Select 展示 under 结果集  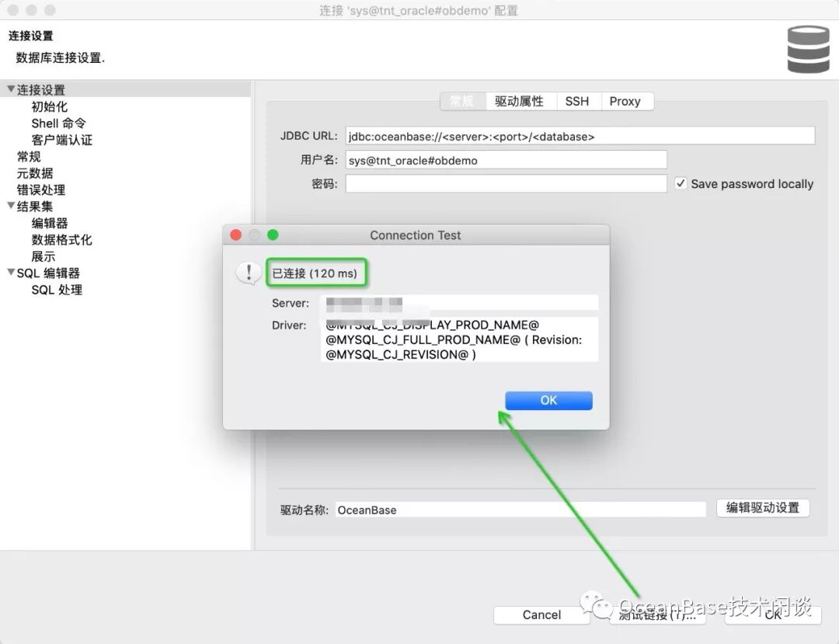coord(44,256)
